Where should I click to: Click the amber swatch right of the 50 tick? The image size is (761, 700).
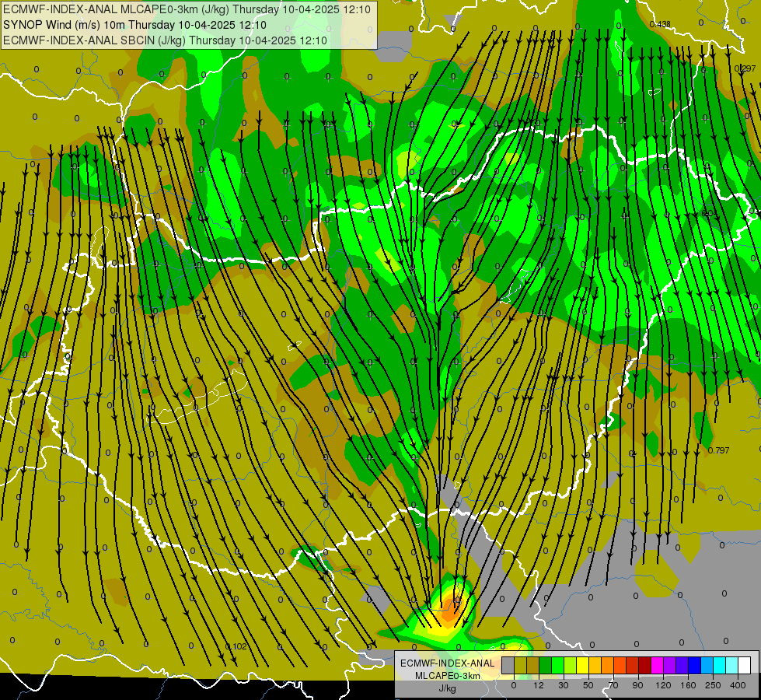point(595,665)
